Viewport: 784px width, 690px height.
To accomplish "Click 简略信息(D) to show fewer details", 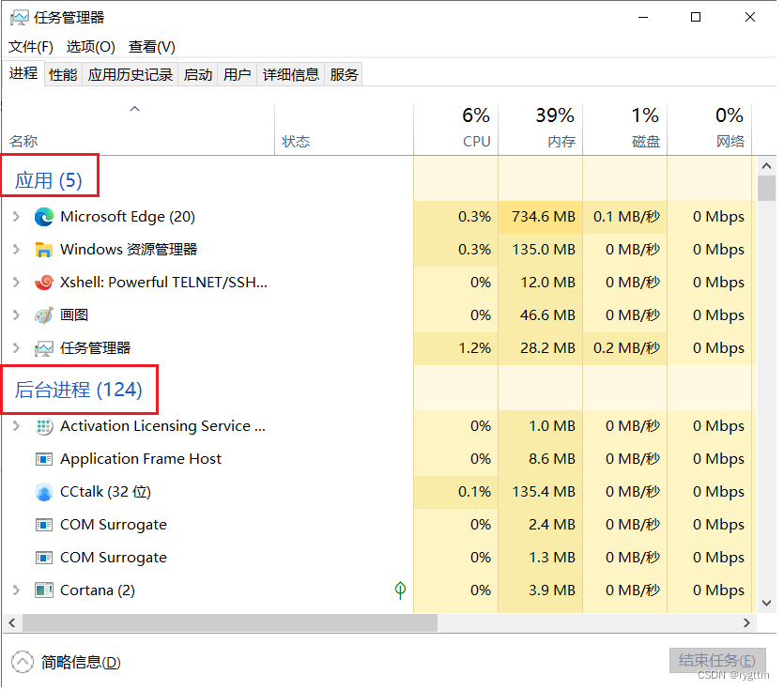I will point(81,663).
